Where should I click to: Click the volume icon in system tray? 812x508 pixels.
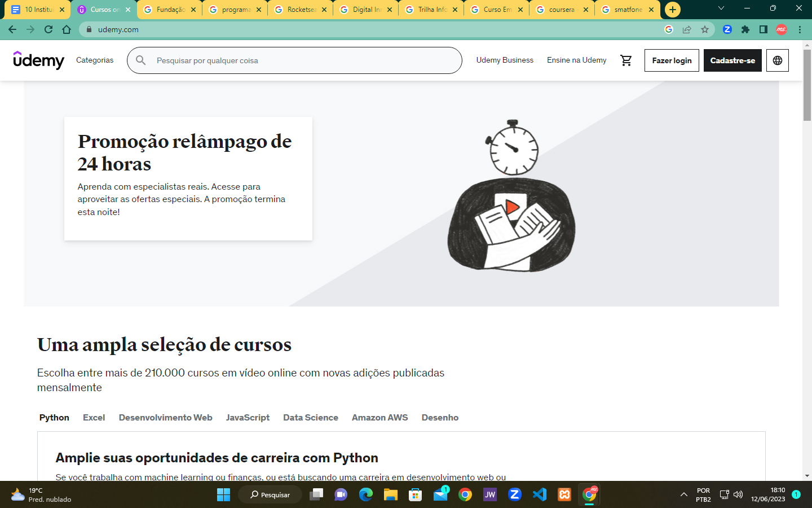click(738, 494)
